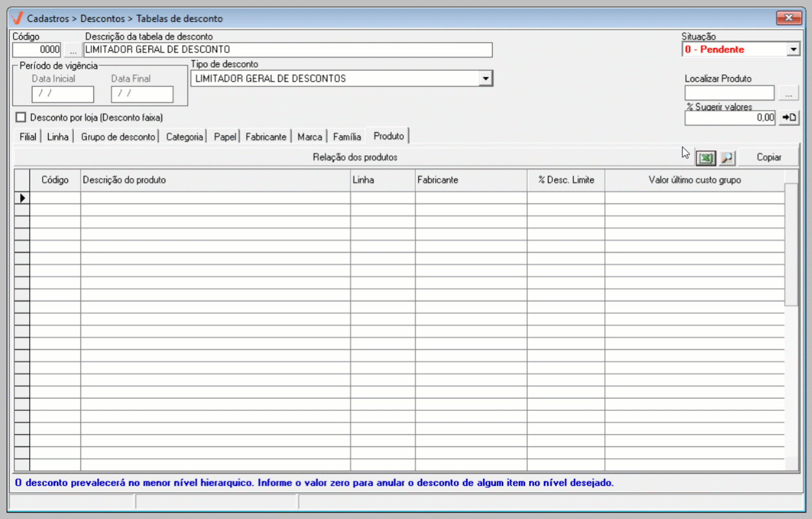812x519 pixels.
Task: Enable Desconto por loja checkbox
Action: click(x=21, y=118)
